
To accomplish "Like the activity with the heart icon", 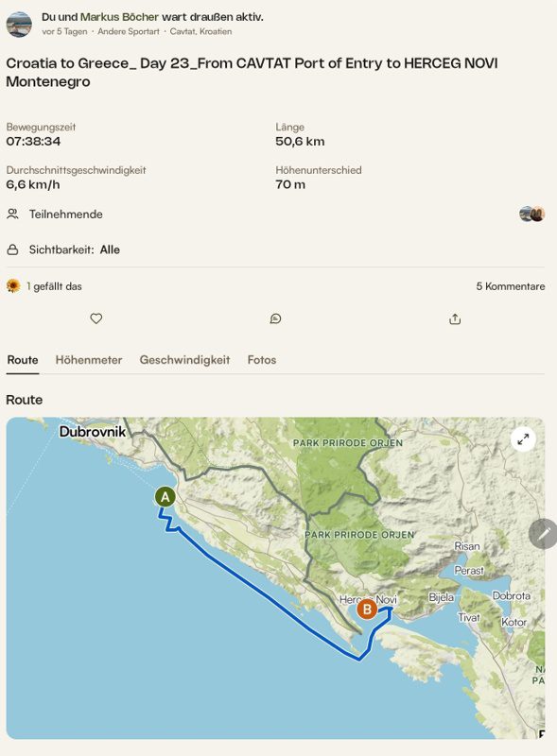I will click(96, 318).
